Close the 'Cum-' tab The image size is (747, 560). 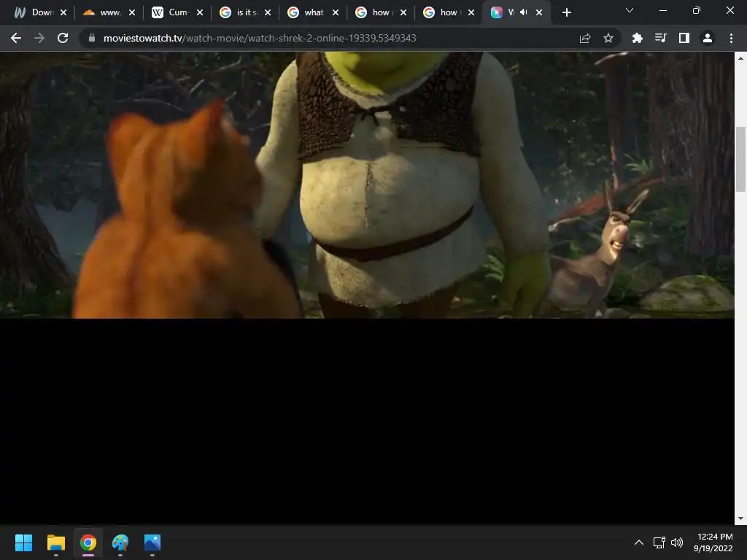point(200,12)
